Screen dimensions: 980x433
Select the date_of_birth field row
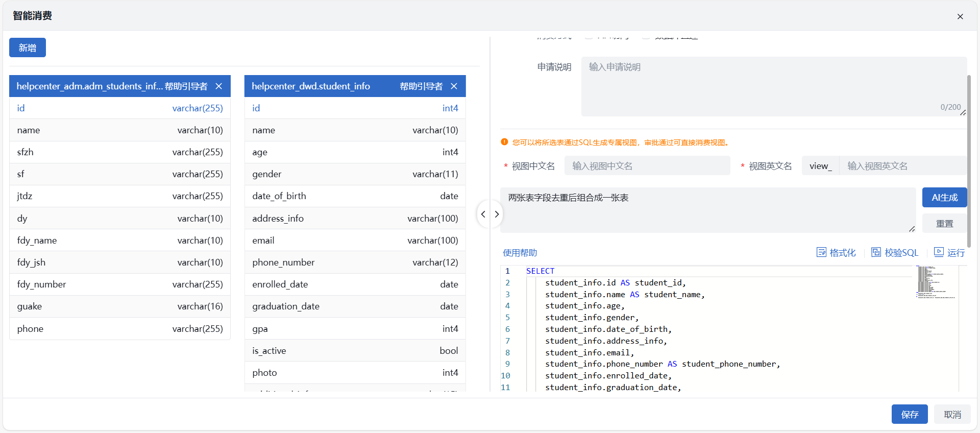click(355, 196)
